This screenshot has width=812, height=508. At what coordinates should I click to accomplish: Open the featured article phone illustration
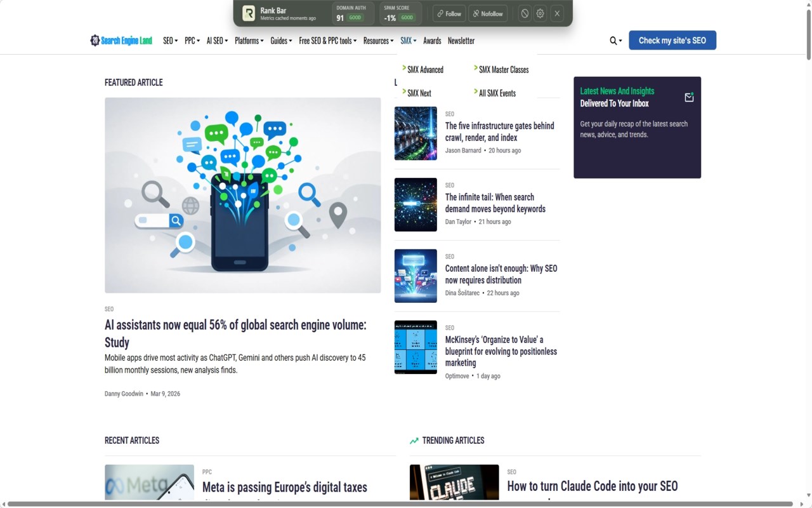coord(243,195)
